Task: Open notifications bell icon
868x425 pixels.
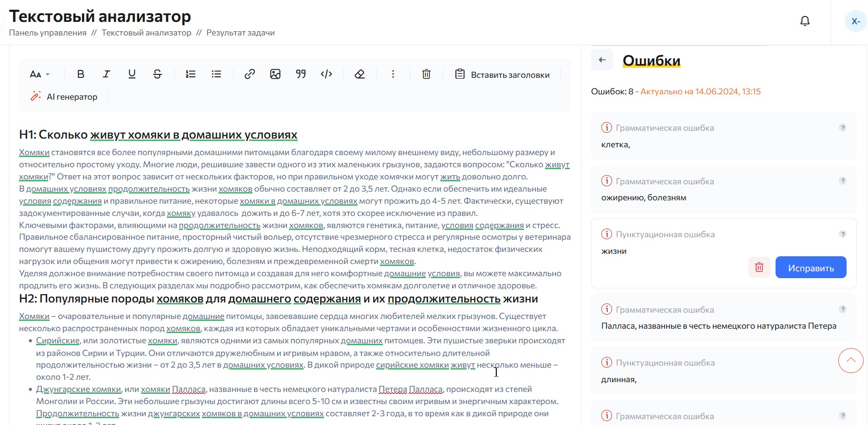Action: (x=805, y=21)
